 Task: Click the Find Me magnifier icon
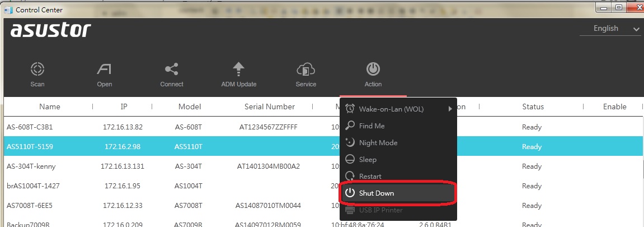350,126
